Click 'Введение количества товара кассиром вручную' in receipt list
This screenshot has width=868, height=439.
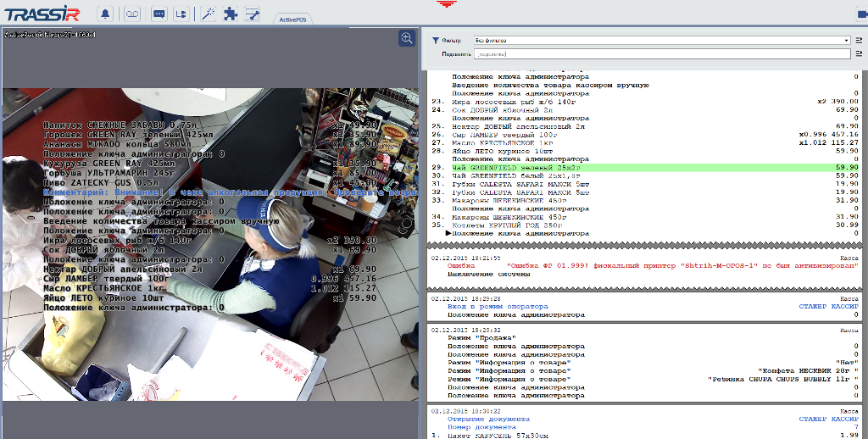[x=550, y=86]
